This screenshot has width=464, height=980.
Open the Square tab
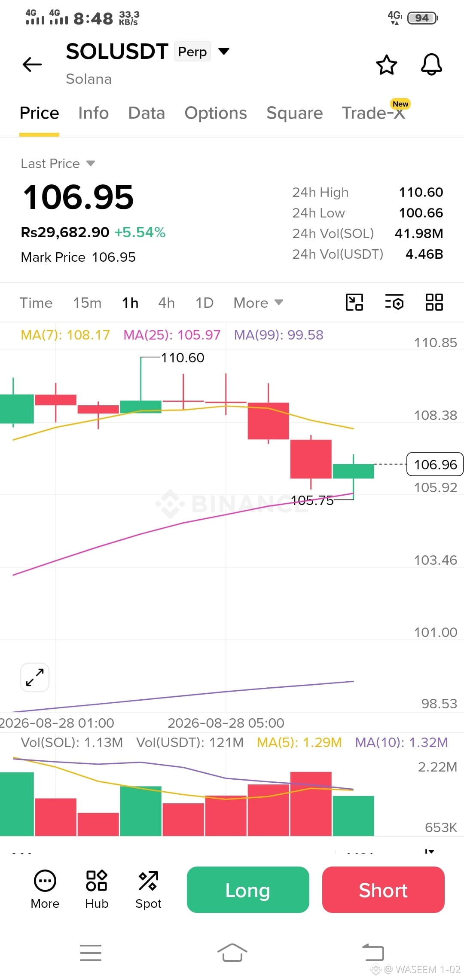(294, 113)
